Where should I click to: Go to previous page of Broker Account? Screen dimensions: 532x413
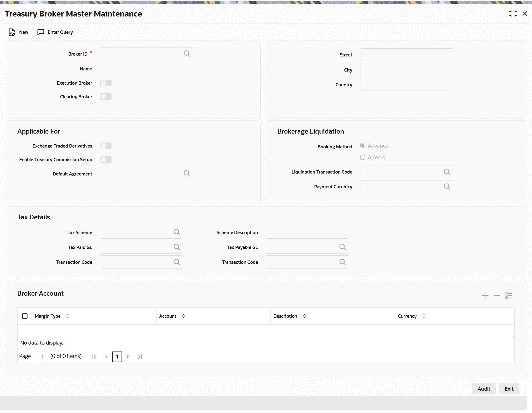coord(106,357)
